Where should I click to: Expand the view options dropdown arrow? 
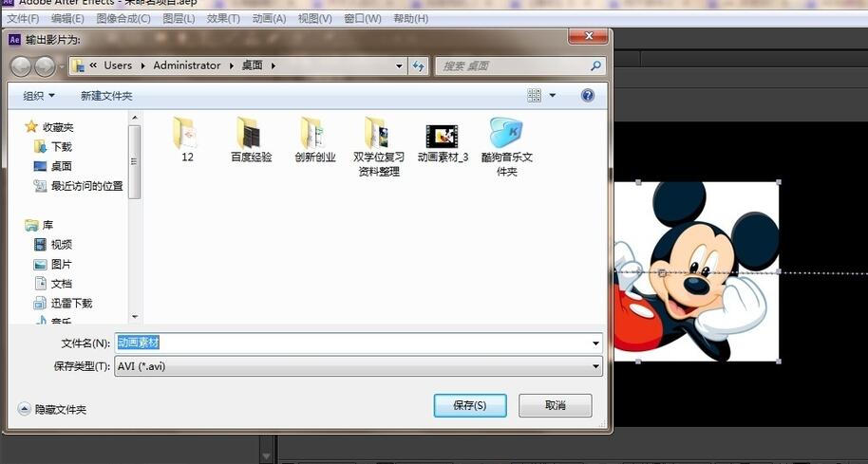[552, 96]
